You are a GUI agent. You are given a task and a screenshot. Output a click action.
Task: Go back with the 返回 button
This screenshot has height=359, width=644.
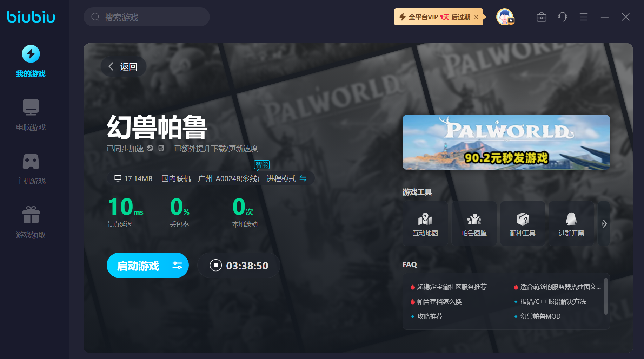123,66
